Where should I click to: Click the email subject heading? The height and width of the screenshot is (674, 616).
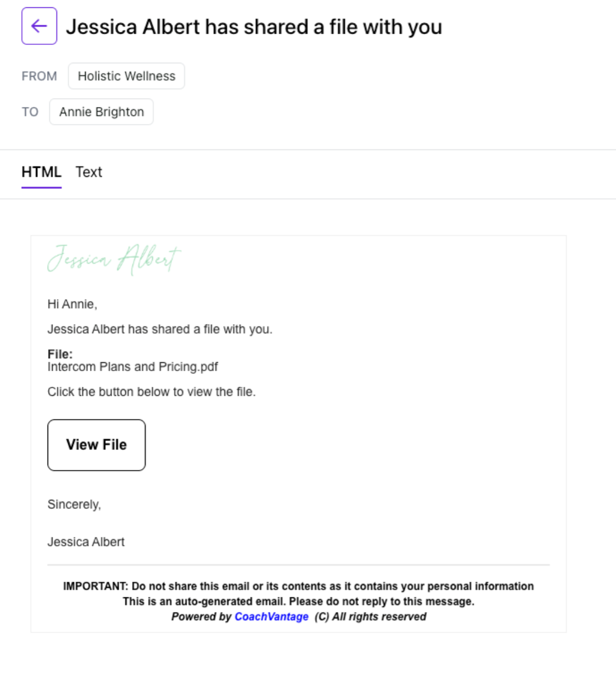pos(254,27)
